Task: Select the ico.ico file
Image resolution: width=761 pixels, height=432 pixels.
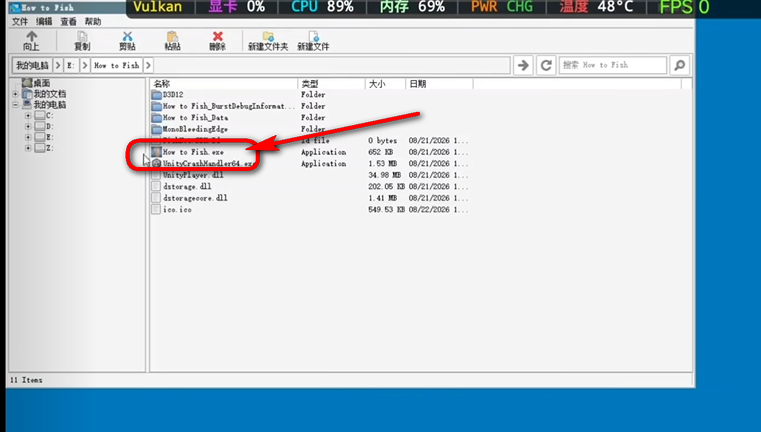Action: click(171, 210)
